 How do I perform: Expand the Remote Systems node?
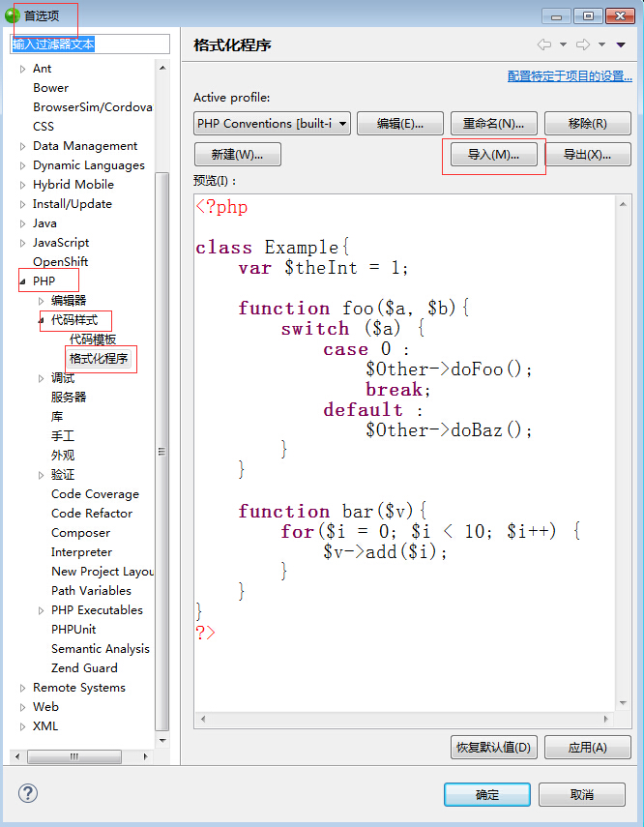click(x=23, y=688)
